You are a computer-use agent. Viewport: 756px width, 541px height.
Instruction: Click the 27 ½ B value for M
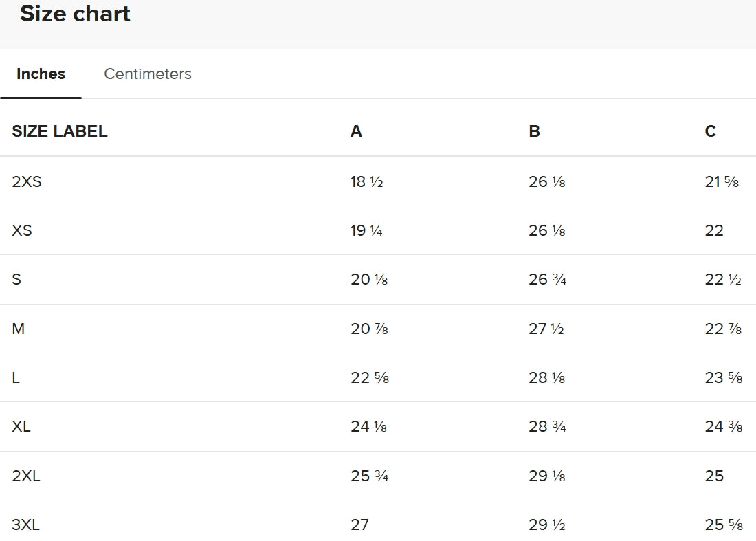coord(546,329)
